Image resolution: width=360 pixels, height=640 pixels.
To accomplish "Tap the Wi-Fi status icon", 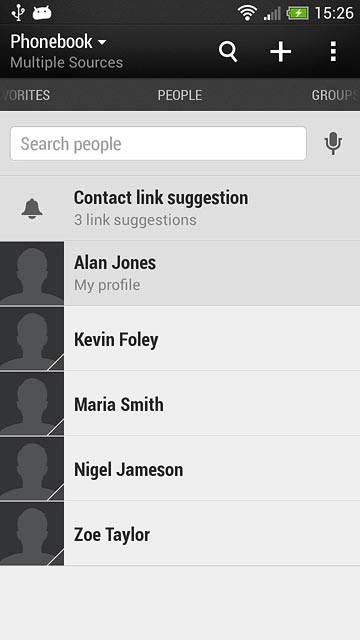I will (247, 13).
